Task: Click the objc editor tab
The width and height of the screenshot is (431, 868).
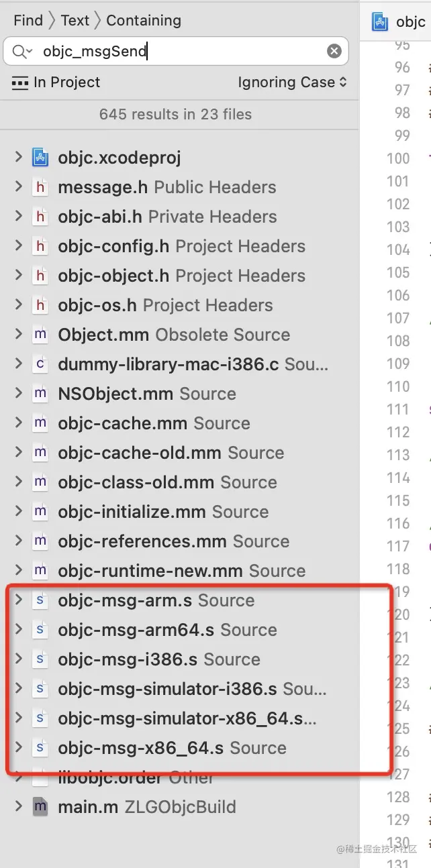Action: (400, 21)
